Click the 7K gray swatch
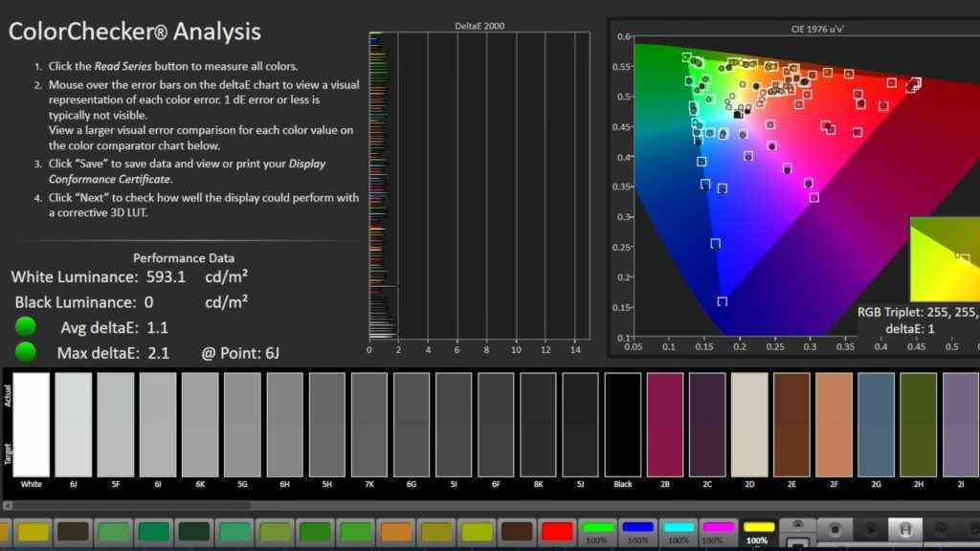Viewport: 980px width, 551px height. pyautogui.click(x=369, y=425)
